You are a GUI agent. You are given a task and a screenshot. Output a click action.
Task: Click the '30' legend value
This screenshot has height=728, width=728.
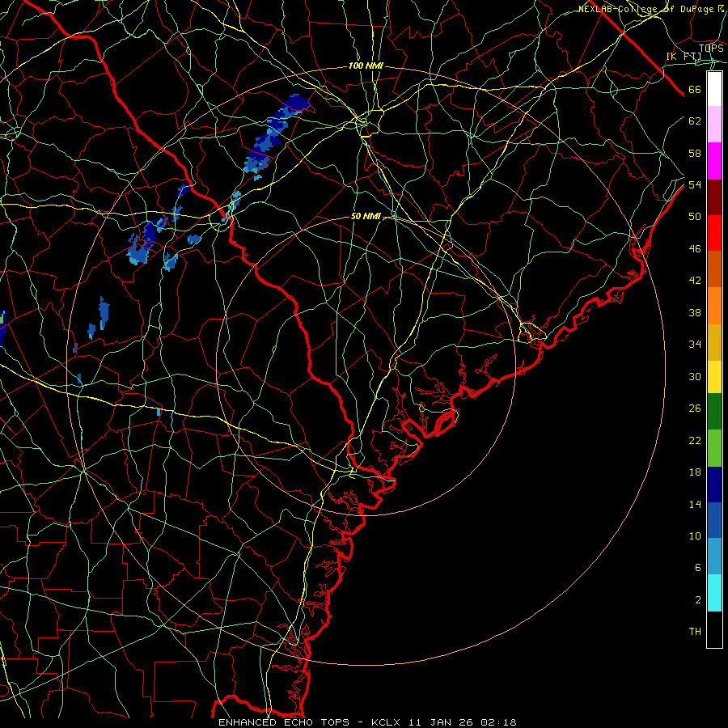695,376
